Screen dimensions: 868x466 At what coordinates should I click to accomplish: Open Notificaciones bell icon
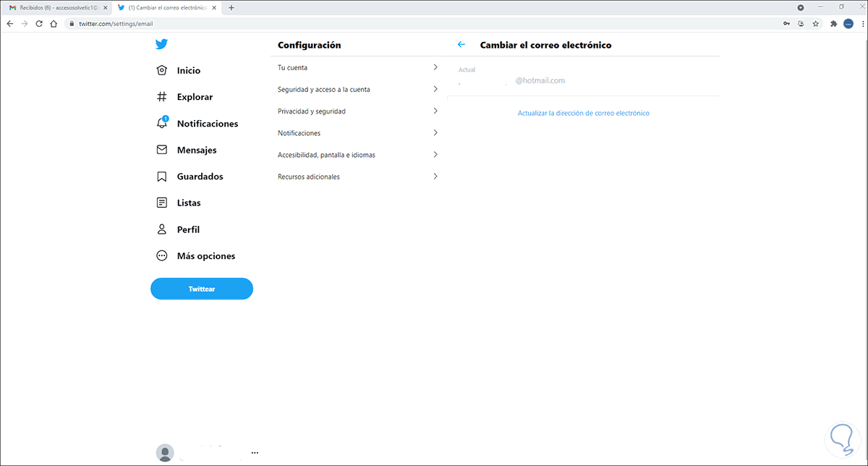click(x=162, y=123)
